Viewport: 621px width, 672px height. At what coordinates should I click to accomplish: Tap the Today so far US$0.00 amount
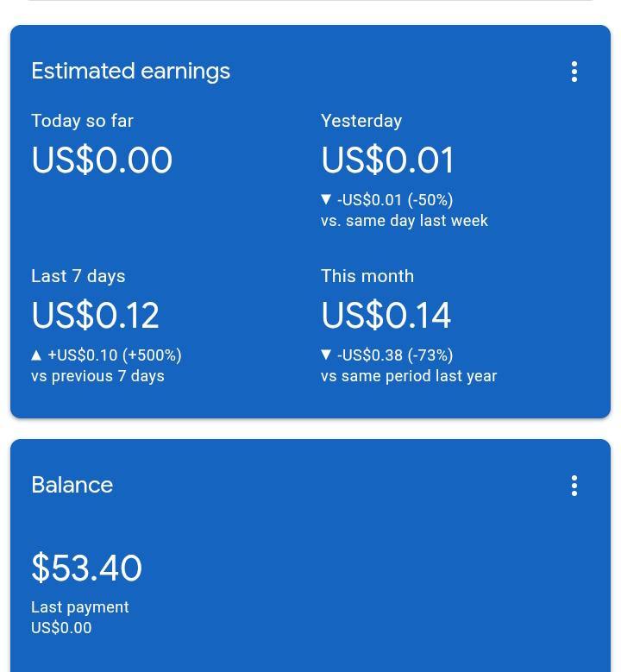(x=102, y=160)
